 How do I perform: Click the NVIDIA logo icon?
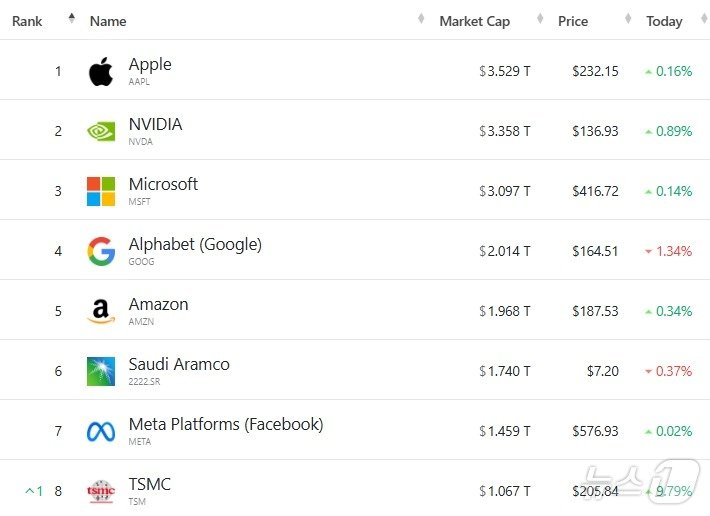click(101, 131)
